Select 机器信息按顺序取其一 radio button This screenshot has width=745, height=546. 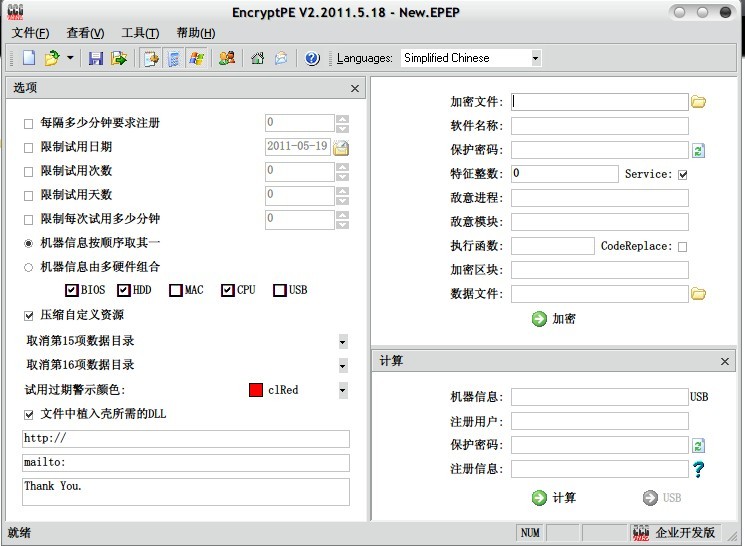pos(29,243)
